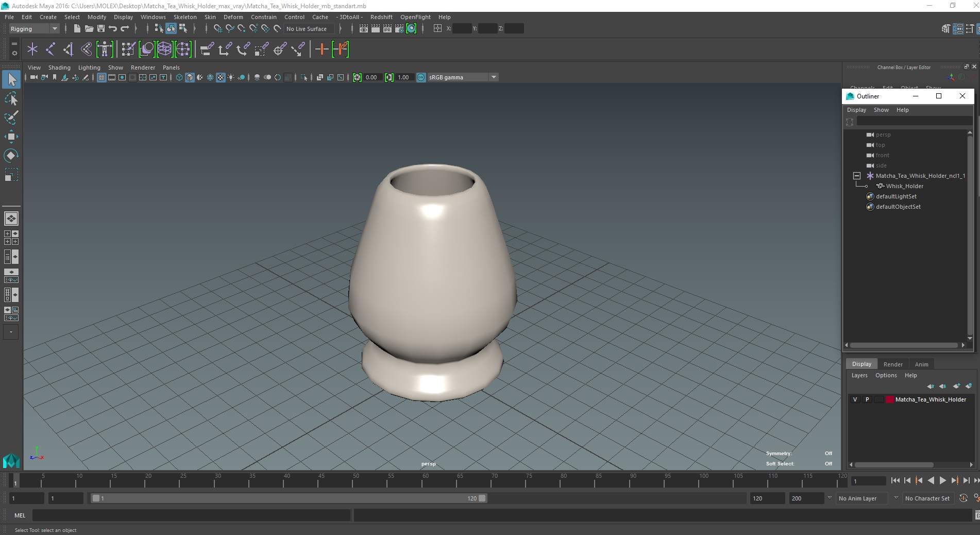Click the Create Lattice shelf icon
Viewport: 980px width, 535px height.
point(164,49)
